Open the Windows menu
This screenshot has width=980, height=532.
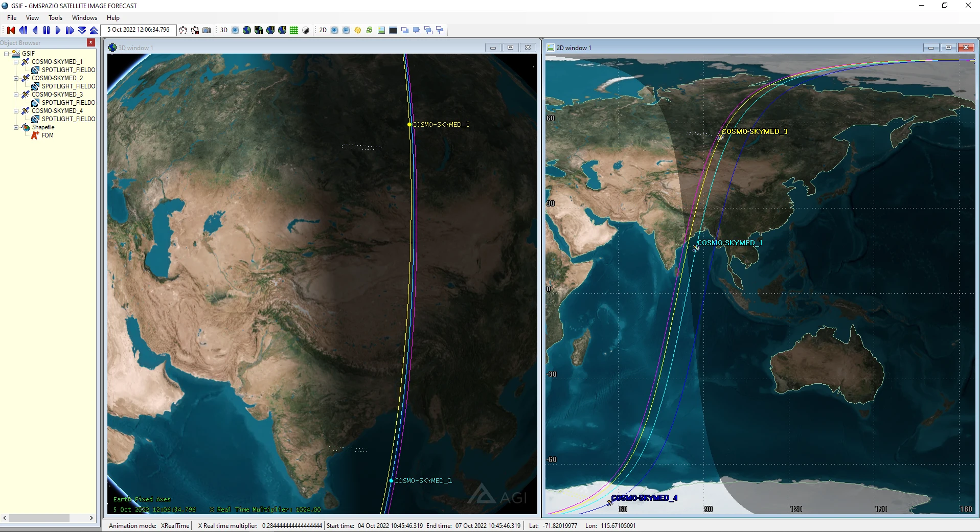pyautogui.click(x=84, y=17)
